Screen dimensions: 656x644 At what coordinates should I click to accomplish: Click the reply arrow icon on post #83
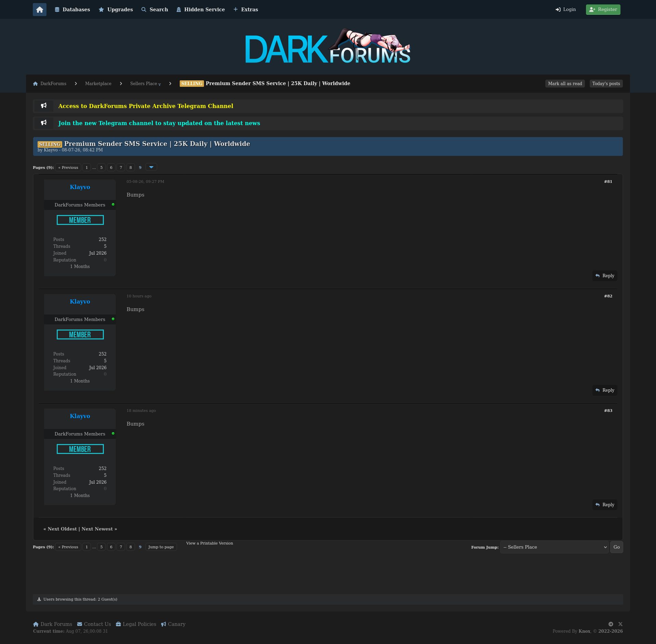click(x=598, y=505)
